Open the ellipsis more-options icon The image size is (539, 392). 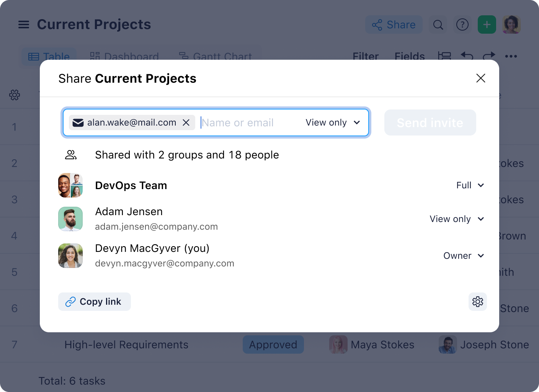tap(512, 56)
